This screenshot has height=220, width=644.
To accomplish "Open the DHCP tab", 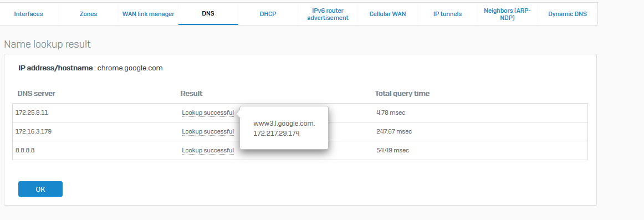I will click(x=268, y=14).
